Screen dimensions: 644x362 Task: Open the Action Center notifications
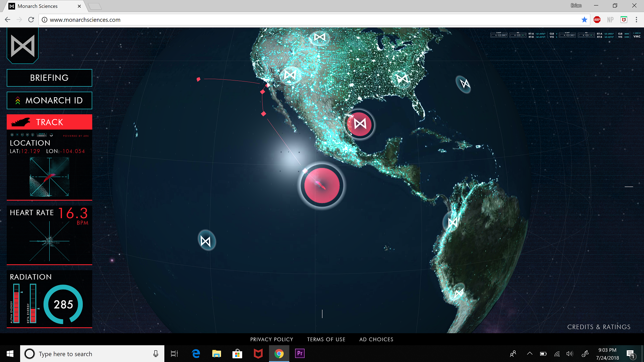631,354
